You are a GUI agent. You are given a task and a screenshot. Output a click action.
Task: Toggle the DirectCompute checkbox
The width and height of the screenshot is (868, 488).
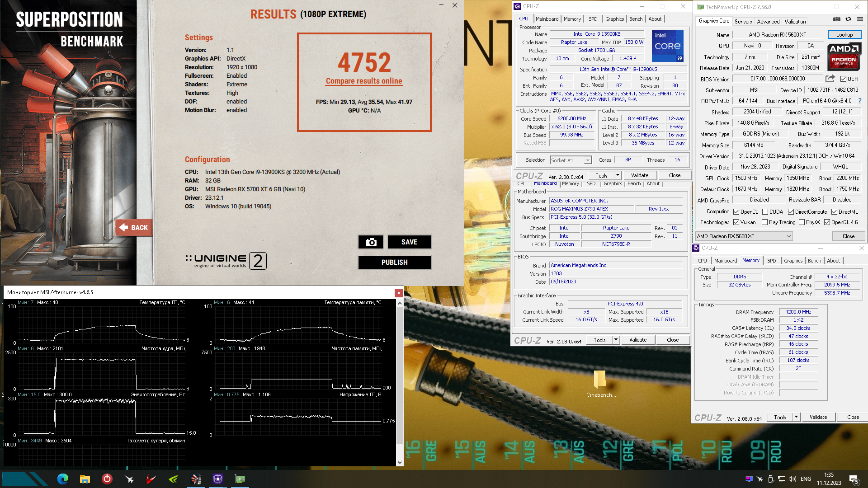click(791, 211)
